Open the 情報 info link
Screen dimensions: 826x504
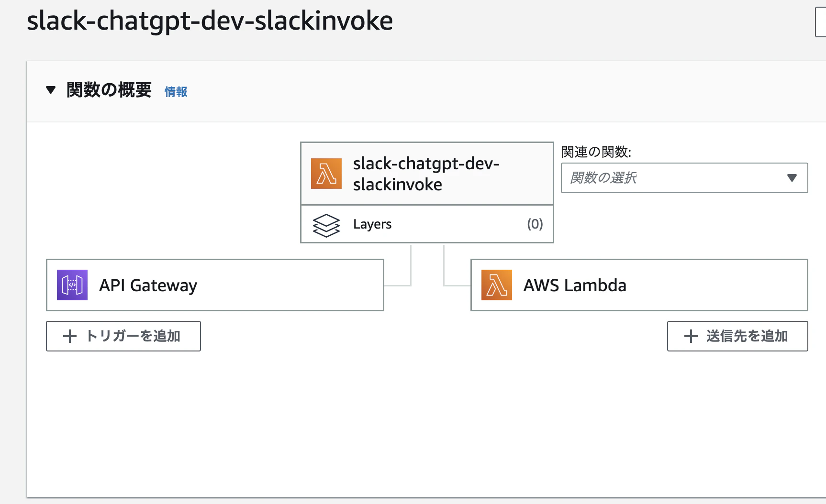click(x=176, y=91)
